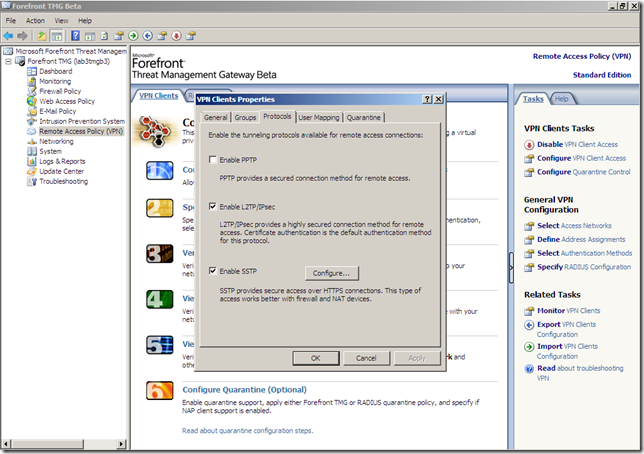
Task: Switch to the Groups tab
Action: (245, 118)
